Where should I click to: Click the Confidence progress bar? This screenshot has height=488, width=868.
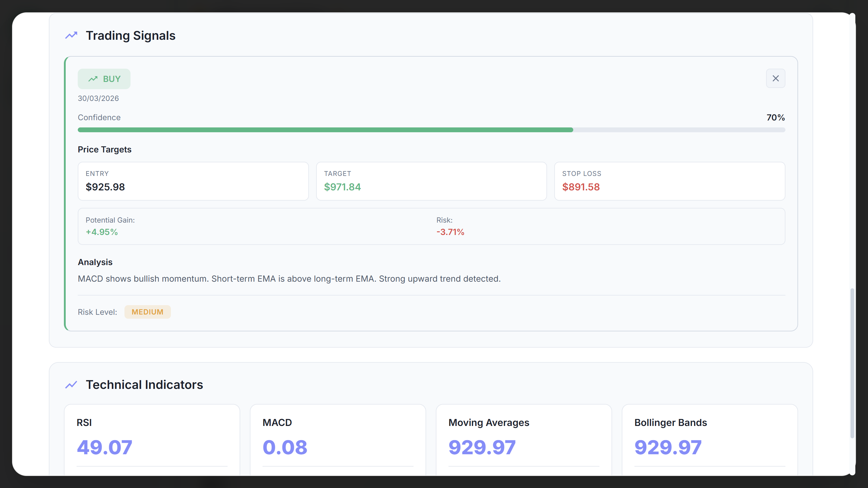pyautogui.click(x=431, y=130)
